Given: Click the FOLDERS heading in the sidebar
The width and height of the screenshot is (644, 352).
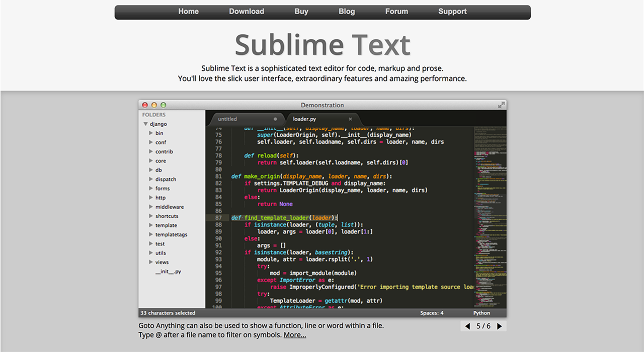Looking at the screenshot, I should click(x=153, y=115).
